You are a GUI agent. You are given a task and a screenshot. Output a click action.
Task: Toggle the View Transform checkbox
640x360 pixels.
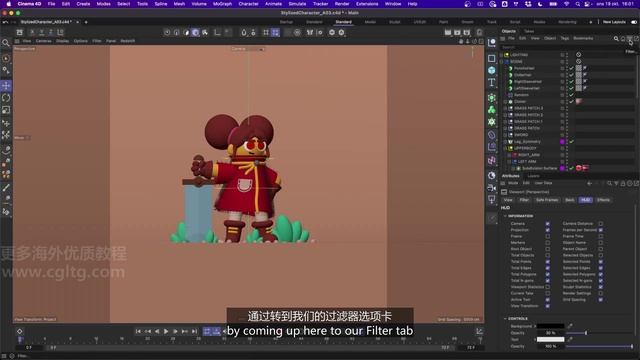[548, 306]
